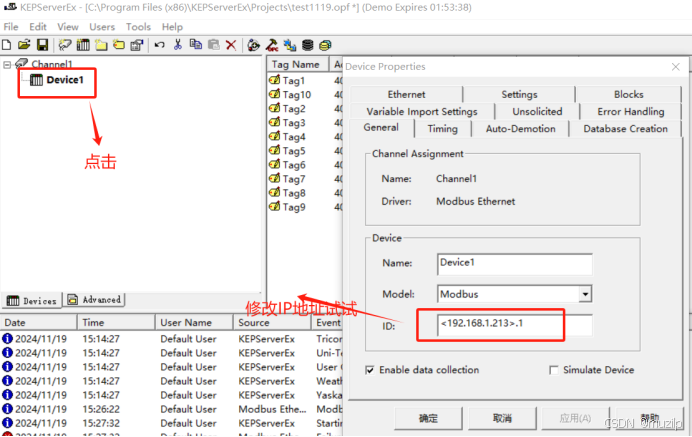692x437 pixels.
Task: Click the ID field with 192.168.1.213
Action: pyautogui.click(x=515, y=325)
